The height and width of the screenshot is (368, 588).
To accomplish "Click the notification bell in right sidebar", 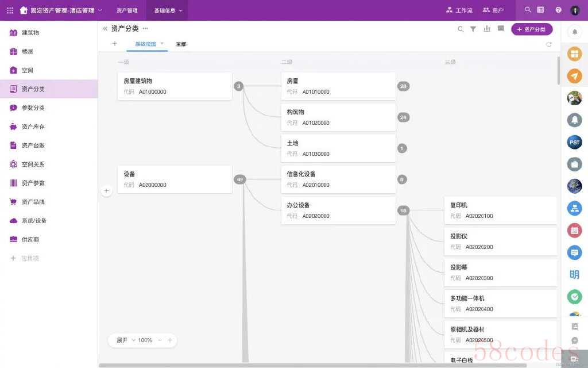I will coord(575,32).
